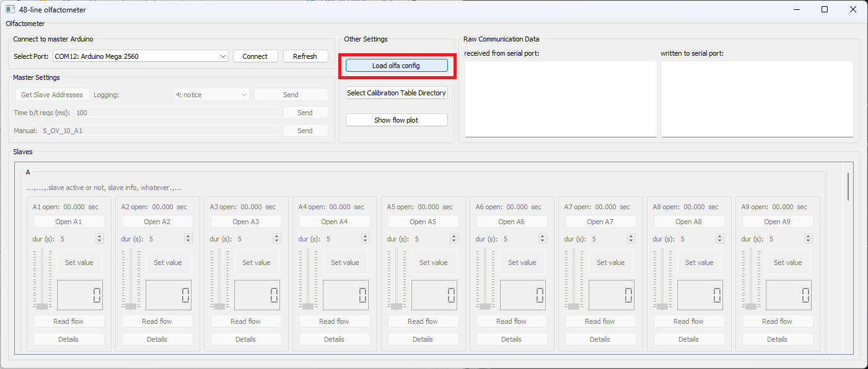868x369 pixels.
Task: Click the Open A8 button
Action: click(689, 222)
